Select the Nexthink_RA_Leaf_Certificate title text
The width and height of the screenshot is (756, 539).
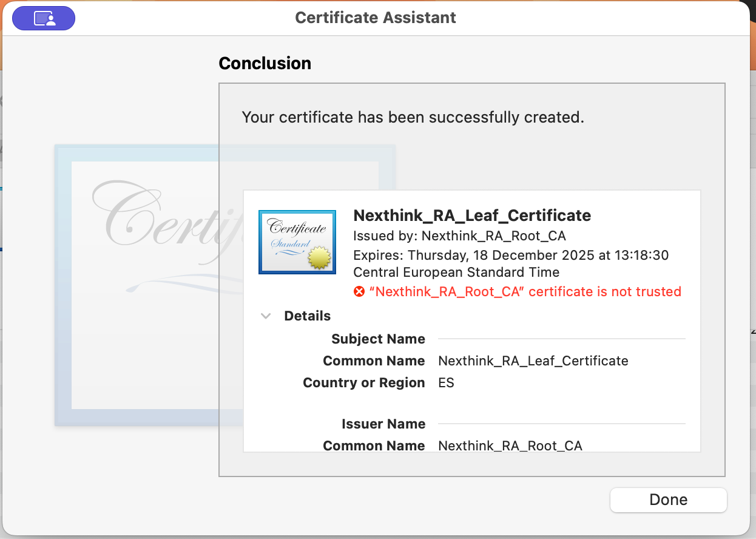(x=471, y=215)
